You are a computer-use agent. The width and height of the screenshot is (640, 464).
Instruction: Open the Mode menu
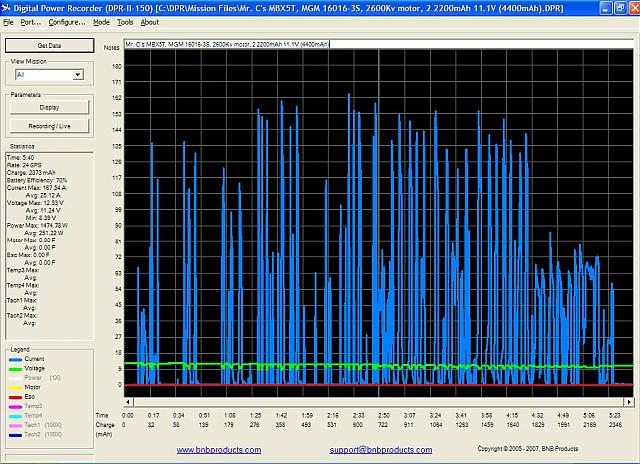(x=101, y=21)
